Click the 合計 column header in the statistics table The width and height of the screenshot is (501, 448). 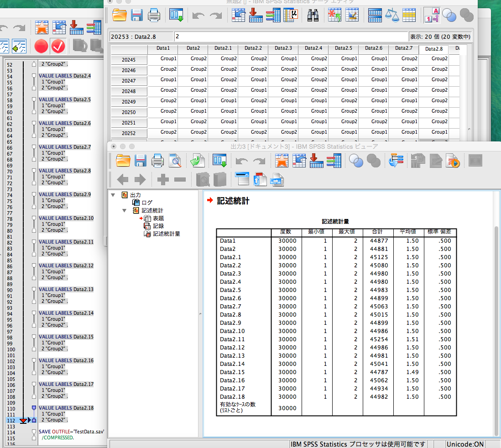[378, 232]
